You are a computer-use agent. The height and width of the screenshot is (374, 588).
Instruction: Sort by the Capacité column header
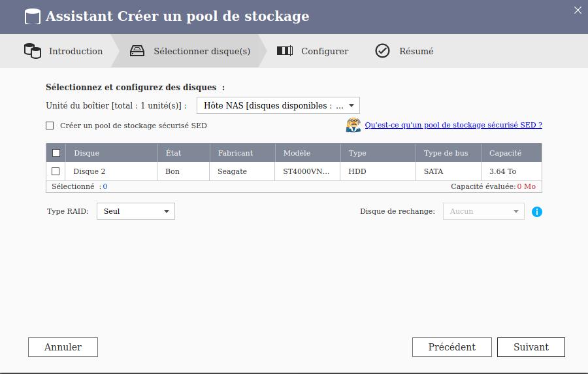click(505, 153)
